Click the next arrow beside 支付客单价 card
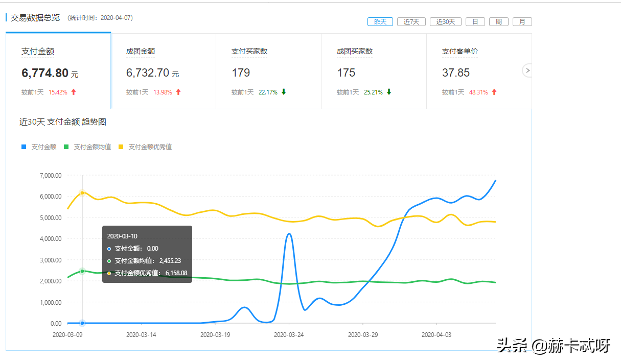This screenshot has height=364, width=621. [x=528, y=70]
